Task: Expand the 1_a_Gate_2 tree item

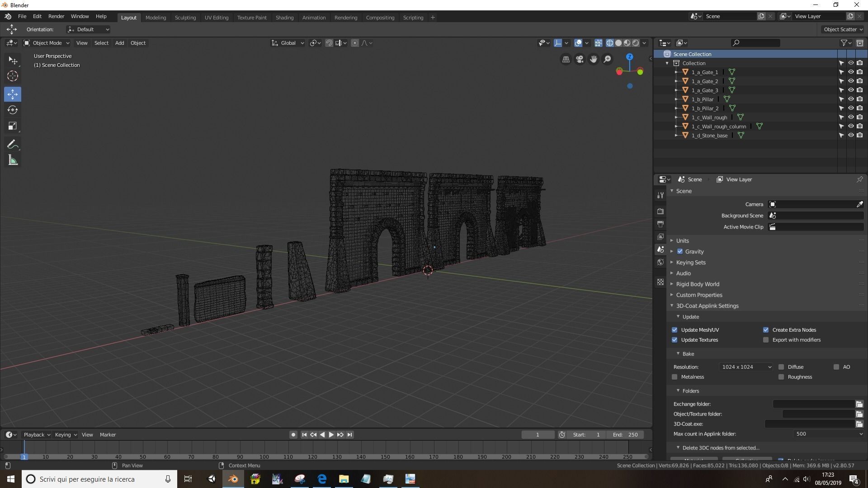Action: [676, 81]
